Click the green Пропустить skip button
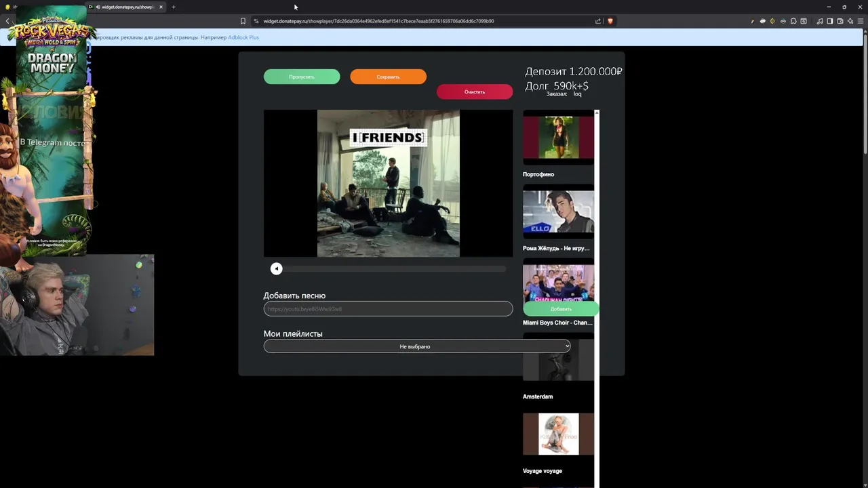868x488 pixels. [x=302, y=77]
